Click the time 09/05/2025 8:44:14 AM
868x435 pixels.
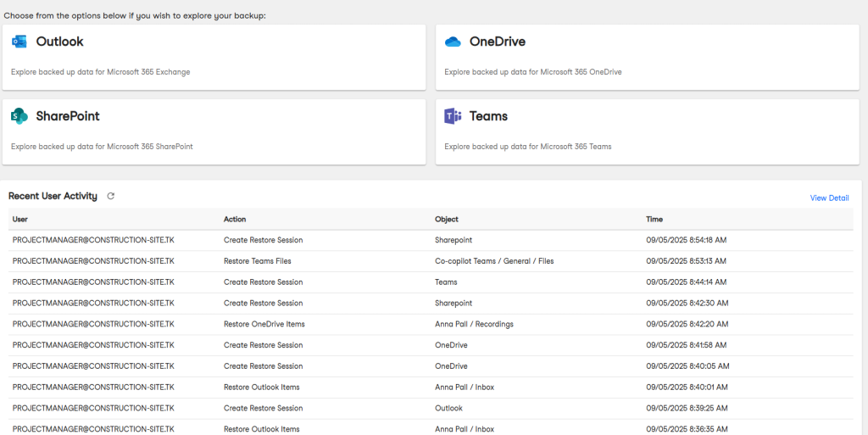(687, 282)
